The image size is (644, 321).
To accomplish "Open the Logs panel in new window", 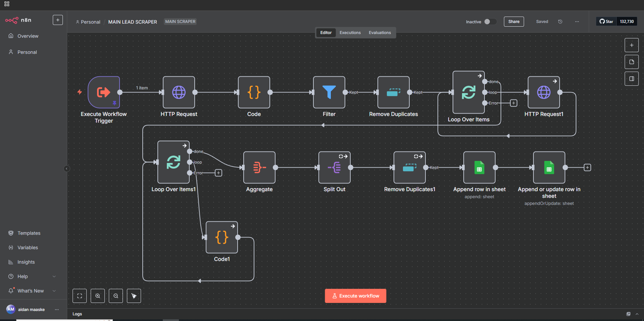I will pos(628,314).
